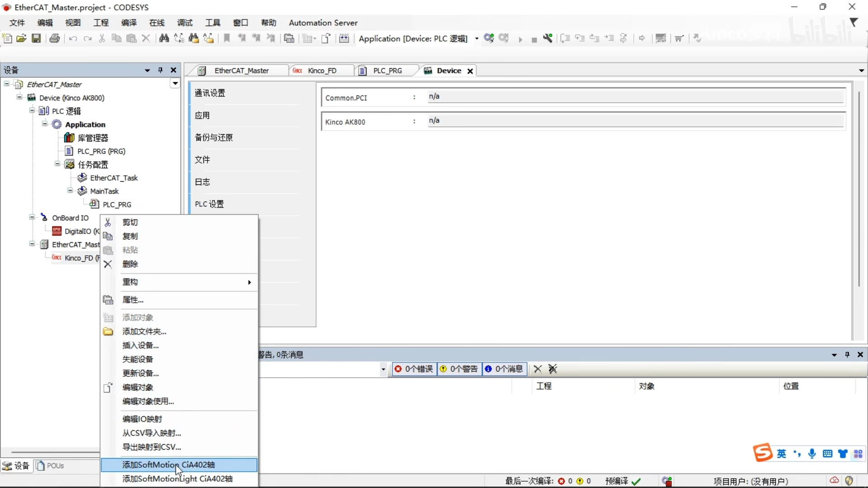Click the security shield status bar icon
868x488 pixels.
[x=849, y=481]
